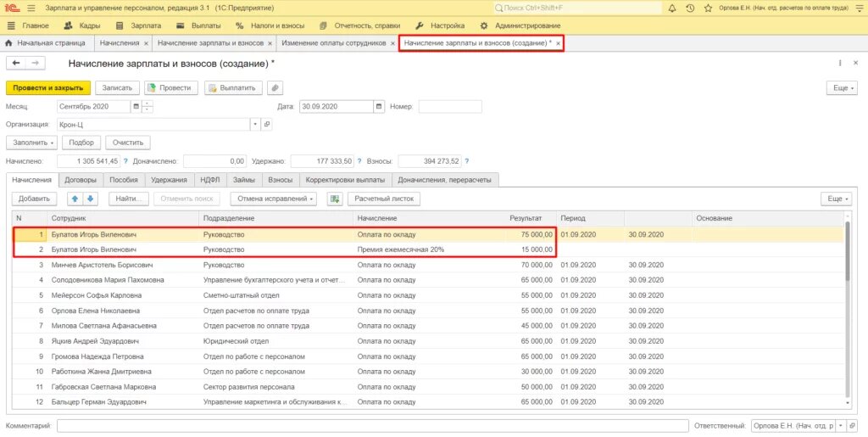Screen dimensions: 868x437
Task: Open the Заполнить dropdown button
Action: click(32, 143)
